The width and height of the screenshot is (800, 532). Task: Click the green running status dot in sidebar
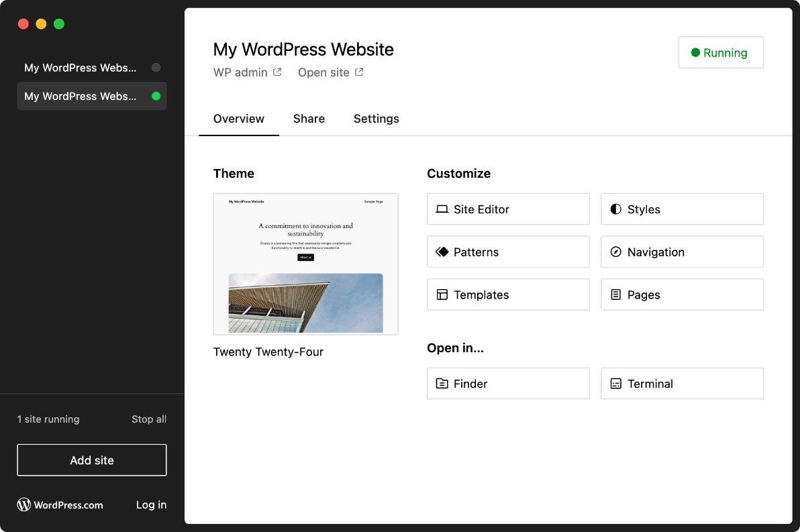click(x=156, y=96)
